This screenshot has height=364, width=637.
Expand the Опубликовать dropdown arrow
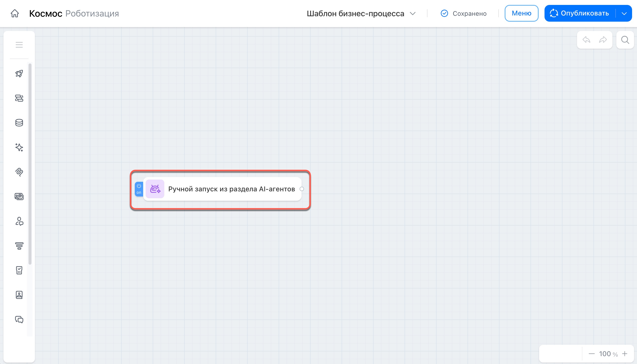click(x=624, y=14)
